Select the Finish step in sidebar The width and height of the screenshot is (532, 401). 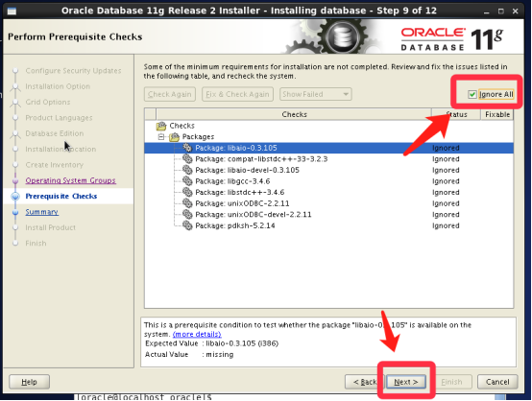tap(36, 244)
